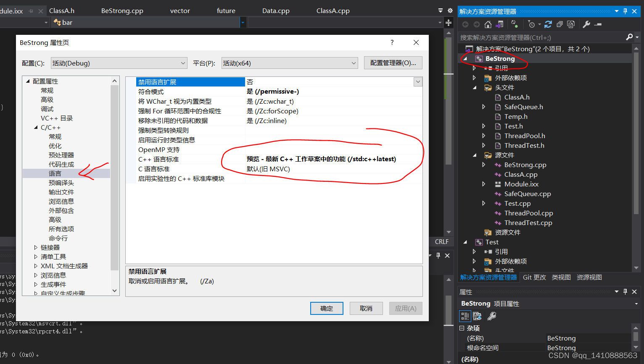Select categorized view in the Properties panel
Screen dimensions: 644x364
click(465, 316)
